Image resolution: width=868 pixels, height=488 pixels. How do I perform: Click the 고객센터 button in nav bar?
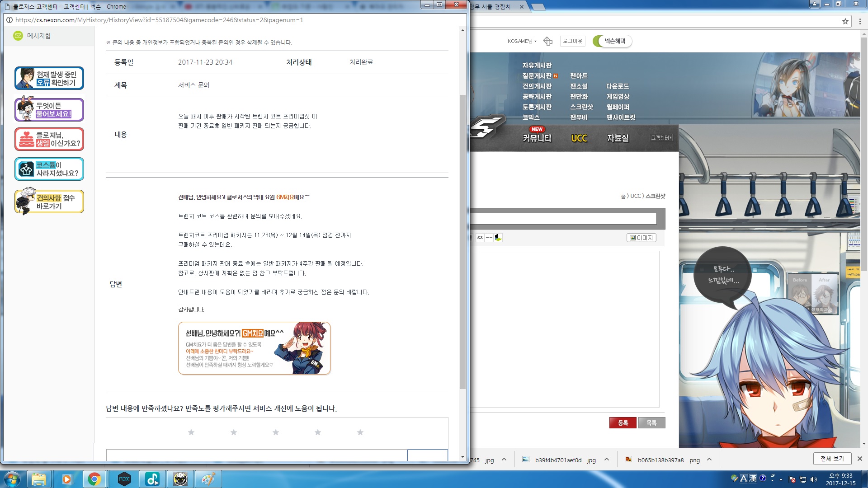(661, 138)
